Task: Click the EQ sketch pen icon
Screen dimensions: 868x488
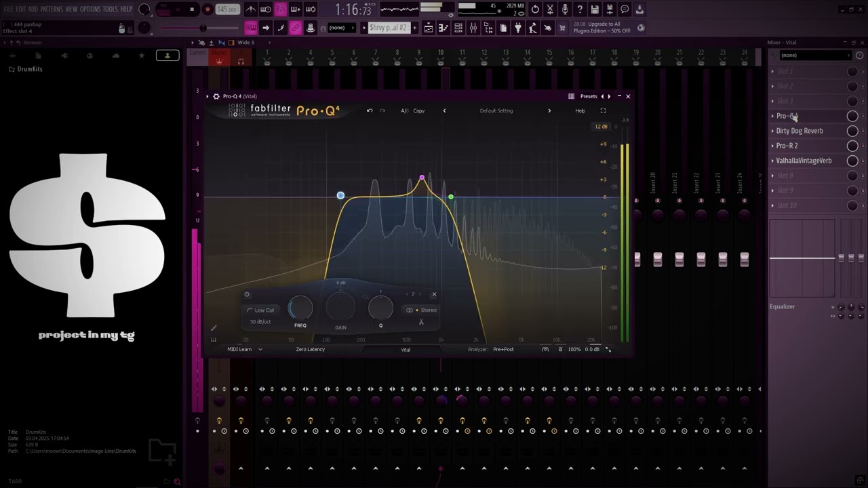Action: [214, 328]
